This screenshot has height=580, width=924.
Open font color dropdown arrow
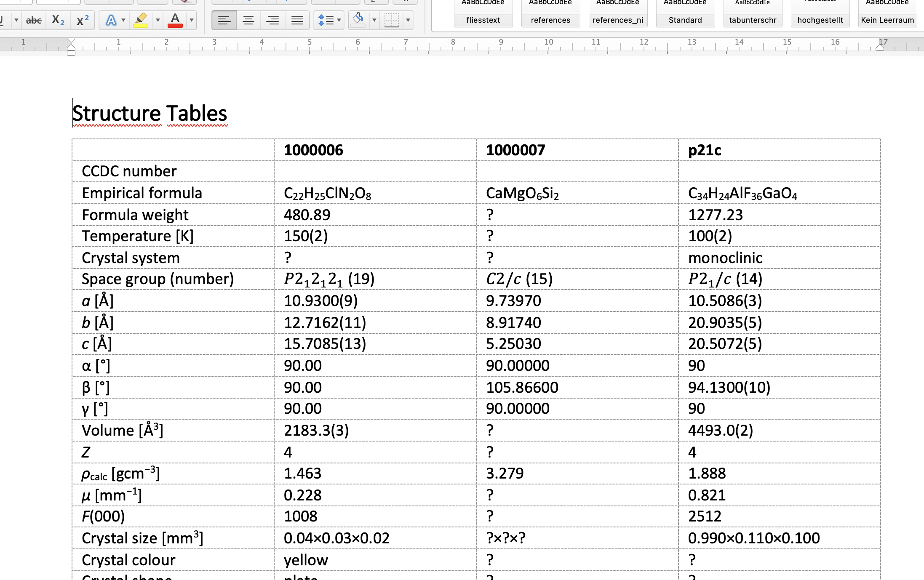point(192,20)
